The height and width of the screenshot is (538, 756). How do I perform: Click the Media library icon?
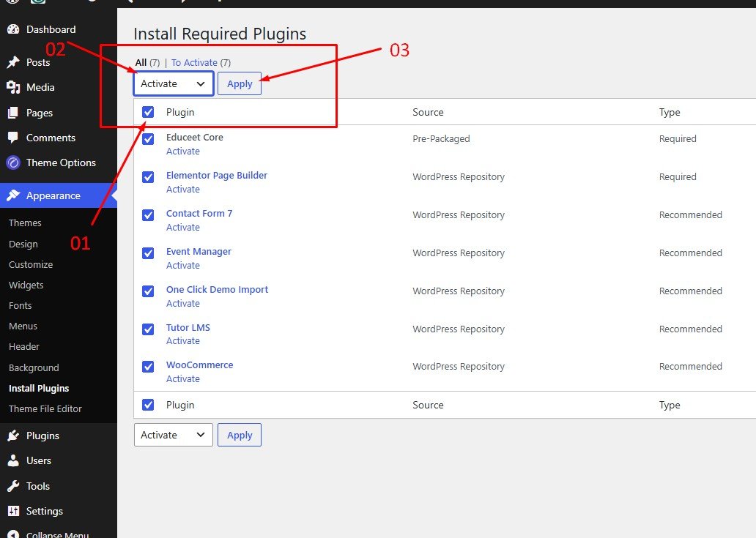[x=13, y=87]
